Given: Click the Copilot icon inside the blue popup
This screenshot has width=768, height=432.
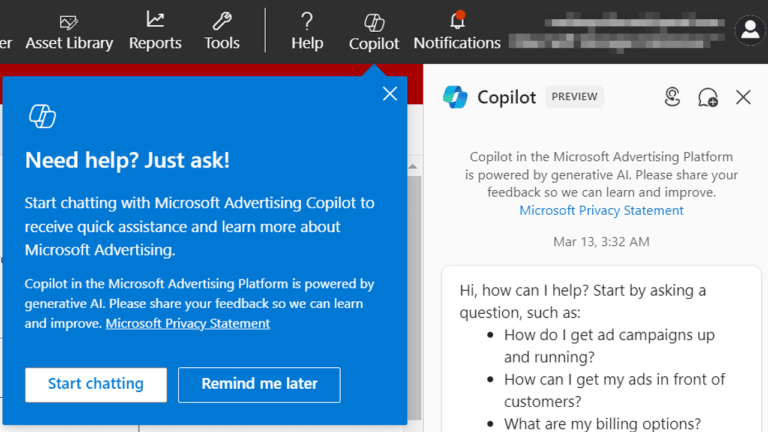Looking at the screenshot, I should [42, 117].
